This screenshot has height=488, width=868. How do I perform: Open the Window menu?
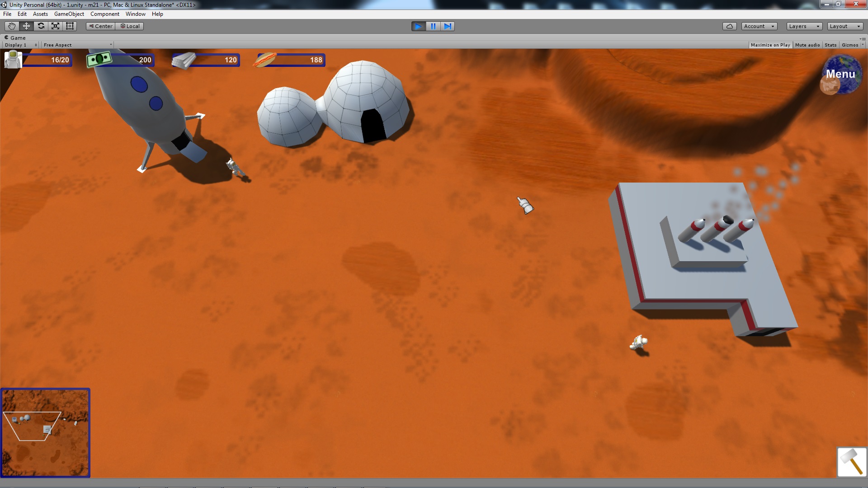pos(136,14)
